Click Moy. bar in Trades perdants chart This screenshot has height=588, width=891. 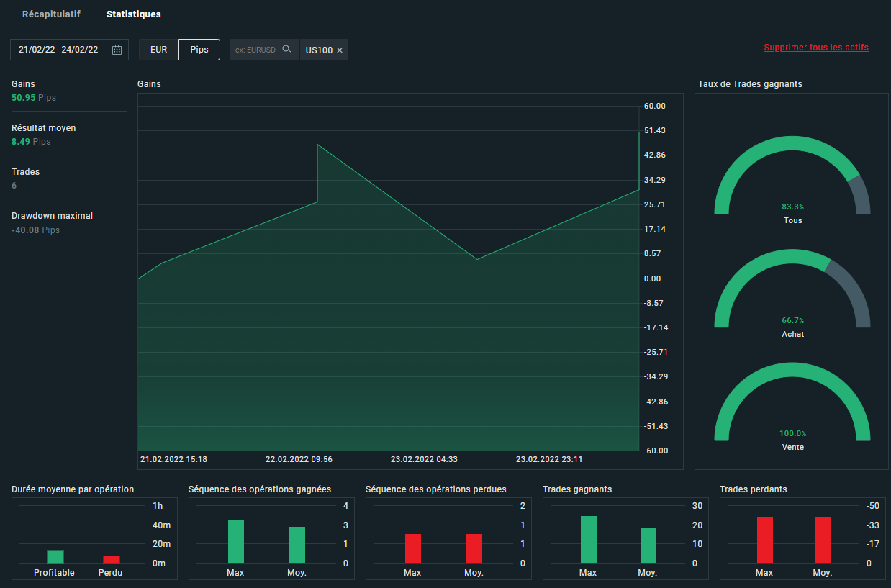(x=823, y=540)
